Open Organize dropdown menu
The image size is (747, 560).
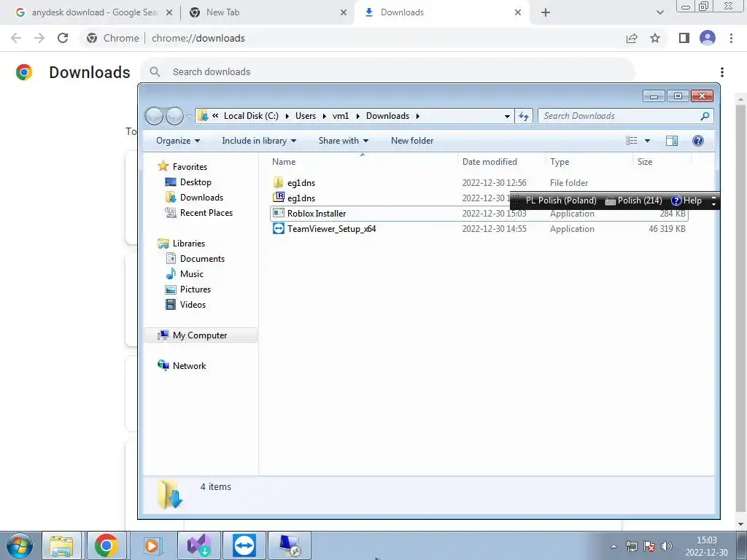tap(178, 141)
